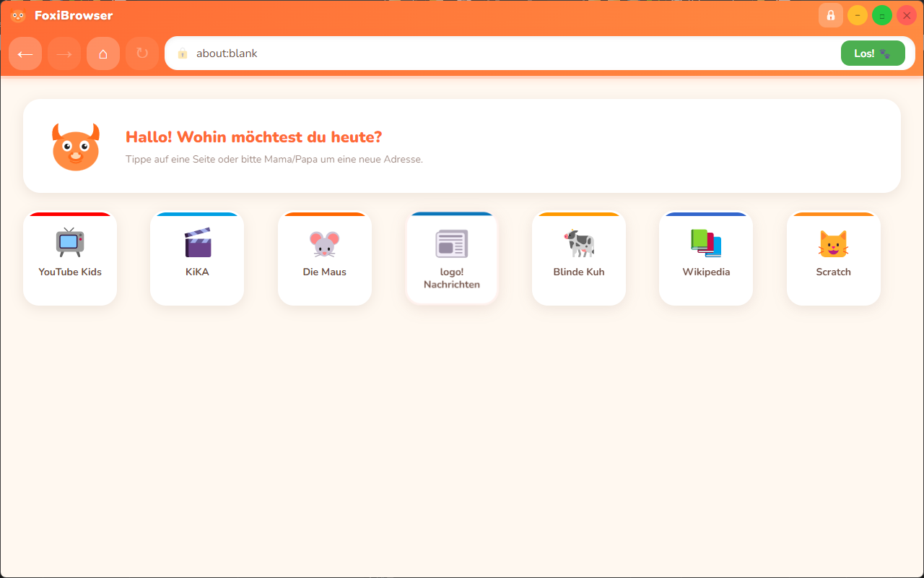Open the home page via house icon
The width and height of the screenshot is (924, 578).
pyautogui.click(x=103, y=53)
